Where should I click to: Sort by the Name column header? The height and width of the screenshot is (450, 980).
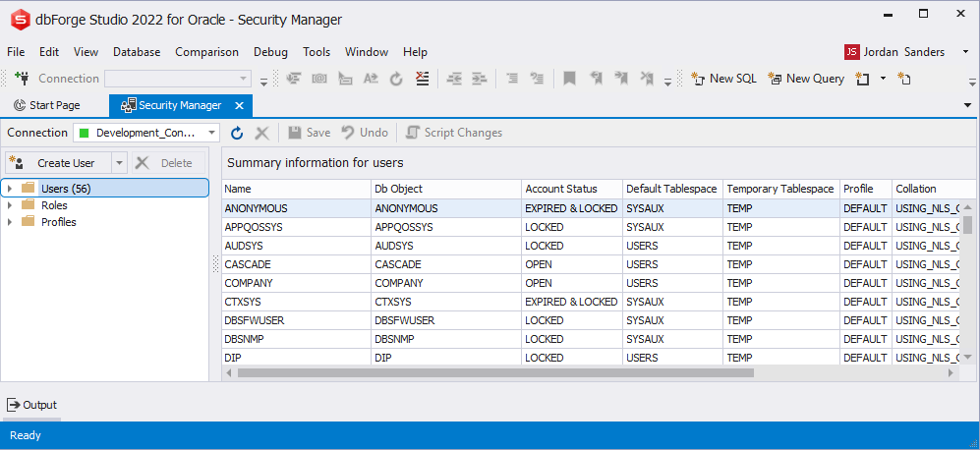tap(296, 189)
